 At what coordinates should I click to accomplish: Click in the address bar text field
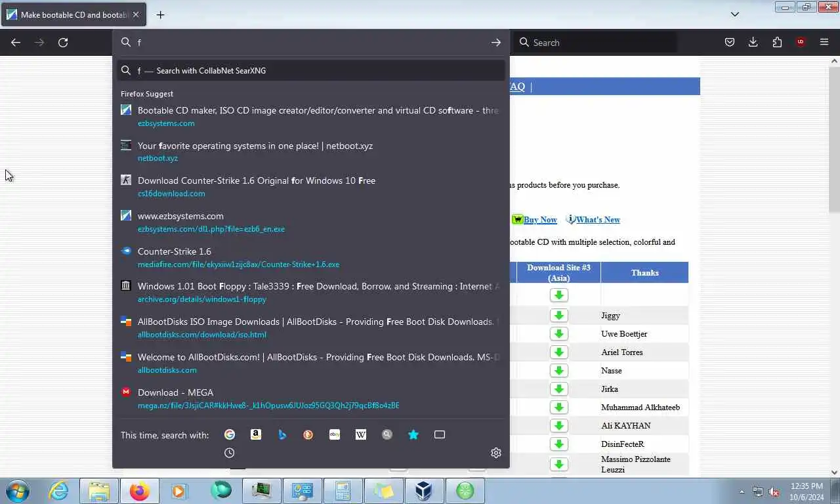tap(311, 42)
